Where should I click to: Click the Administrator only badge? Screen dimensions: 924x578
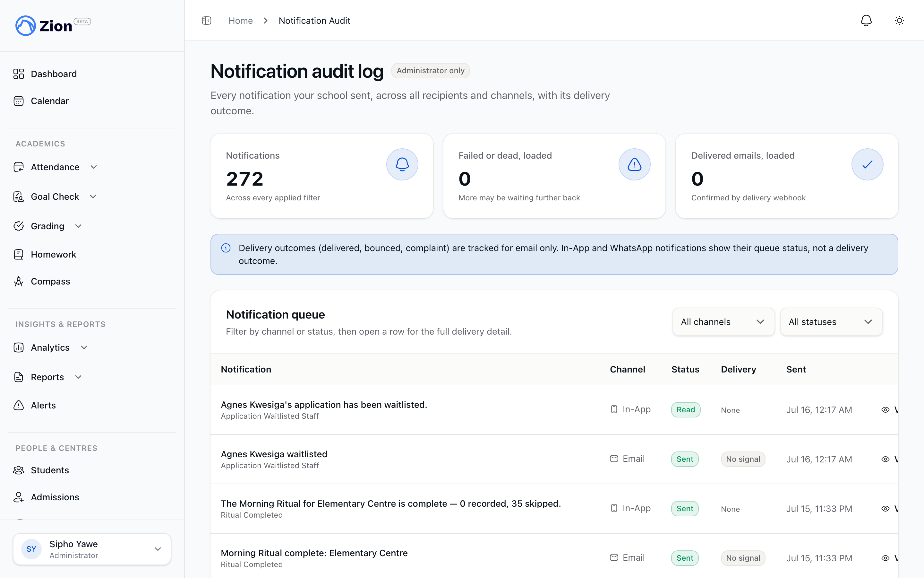click(430, 71)
